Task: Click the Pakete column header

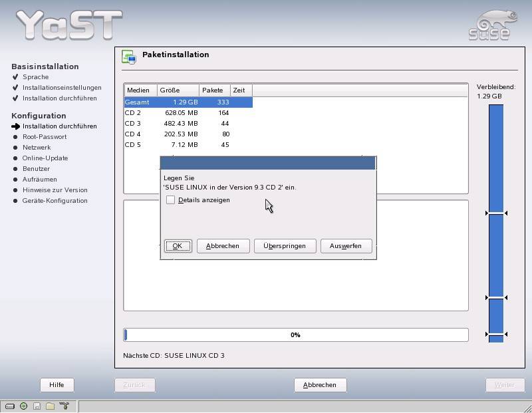Action: coord(215,90)
